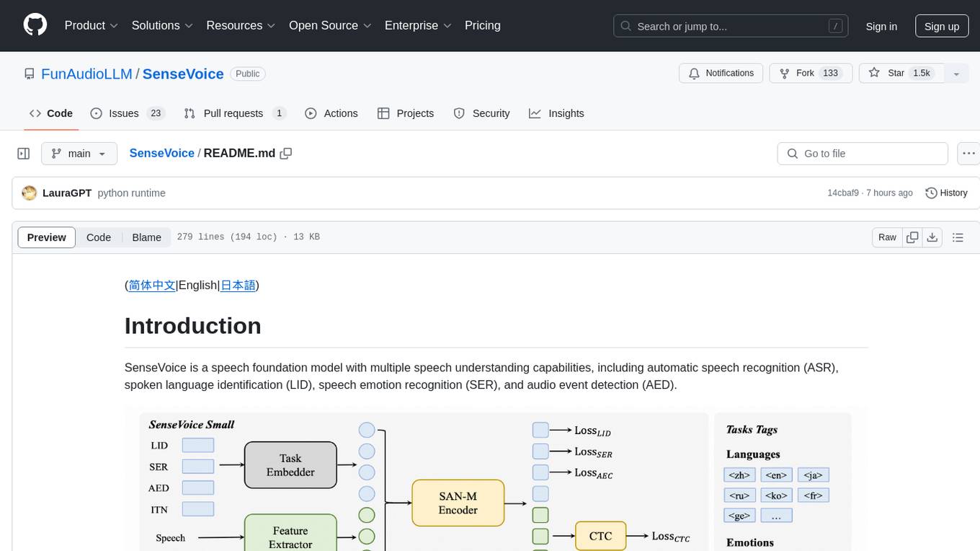The image size is (980, 551).
Task: Open the 简体中文 README link
Action: (x=152, y=285)
